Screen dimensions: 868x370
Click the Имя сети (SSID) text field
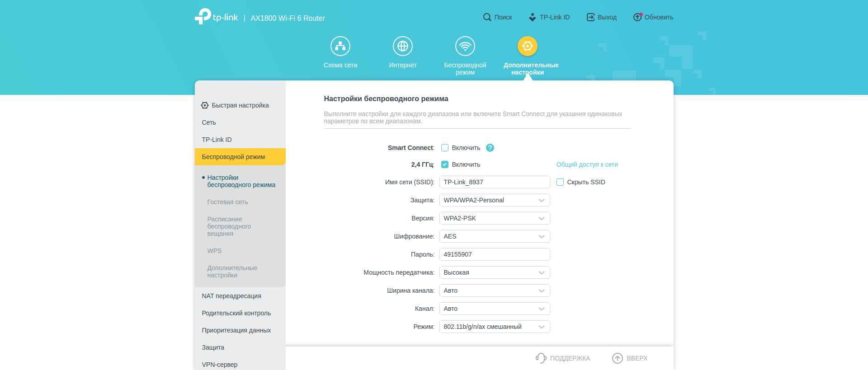click(x=494, y=182)
